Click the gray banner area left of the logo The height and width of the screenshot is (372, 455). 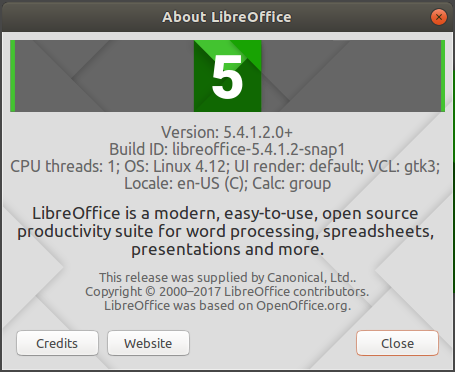pyautogui.click(x=105, y=76)
